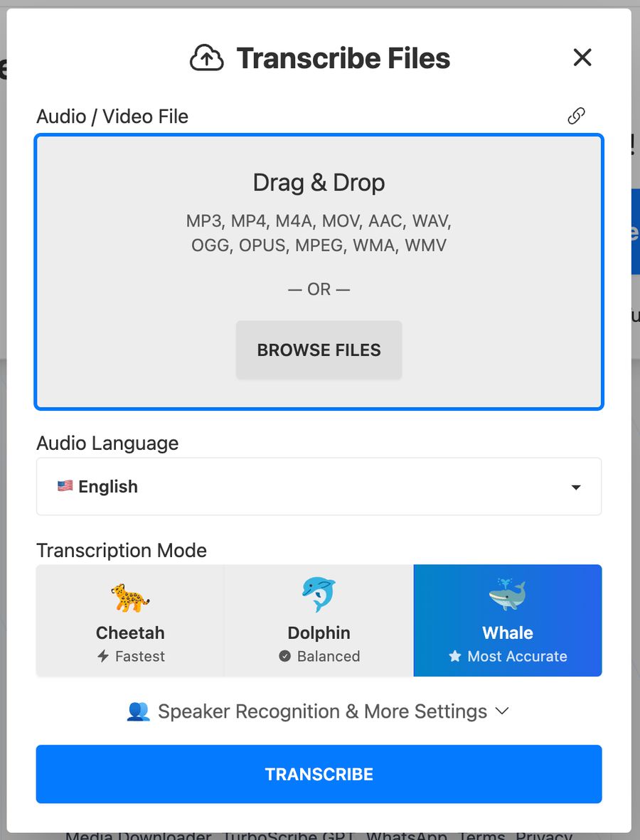Click the speaker silhouettes icon

click(x=138, y=711)
